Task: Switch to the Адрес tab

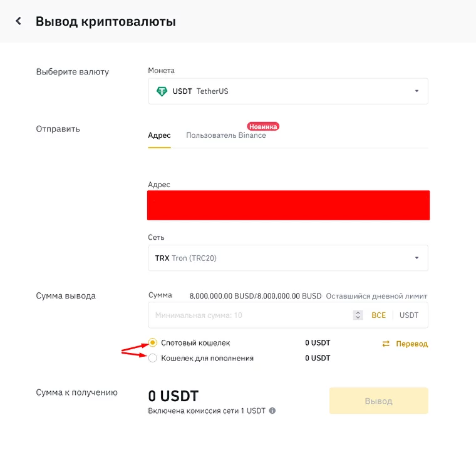Action: (159, 135)
